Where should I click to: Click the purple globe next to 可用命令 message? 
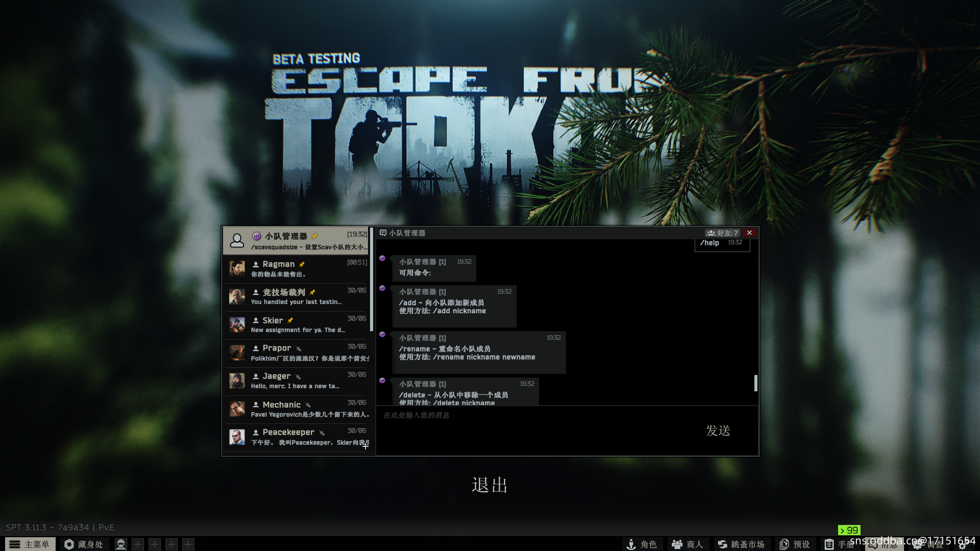(382, 258)
